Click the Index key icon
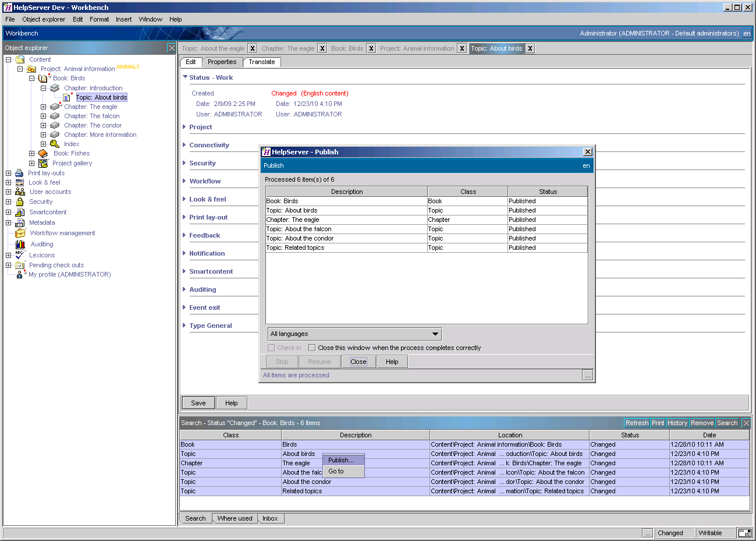 55,144
